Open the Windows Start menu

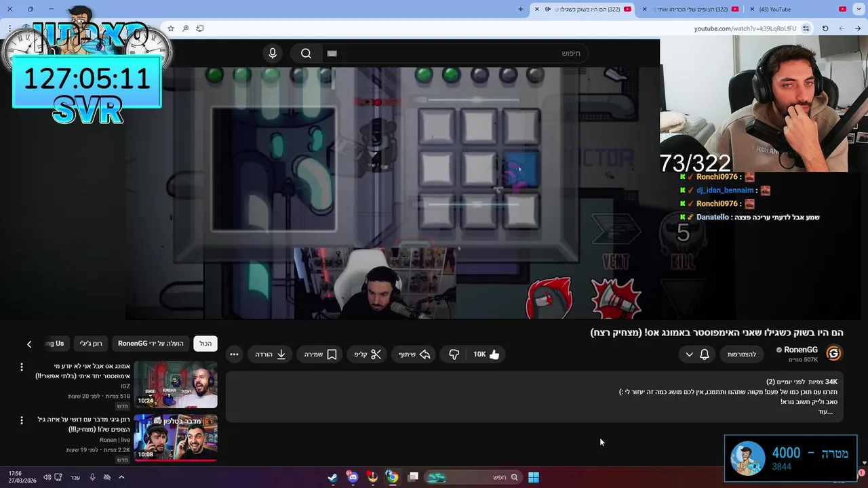click(x=534, y=477)
